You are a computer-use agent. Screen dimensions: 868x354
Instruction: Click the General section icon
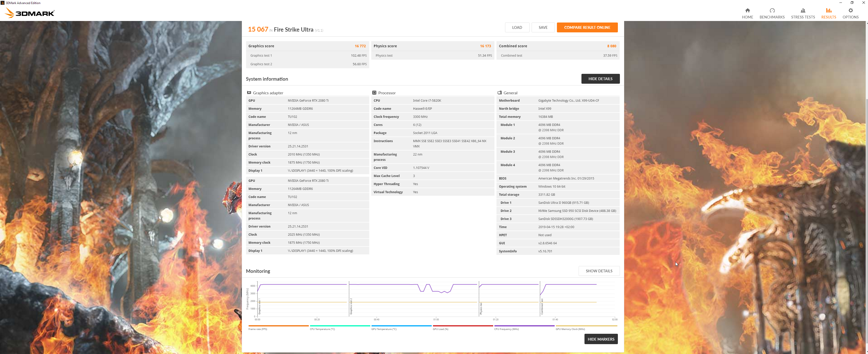click(x=499, y=93)
